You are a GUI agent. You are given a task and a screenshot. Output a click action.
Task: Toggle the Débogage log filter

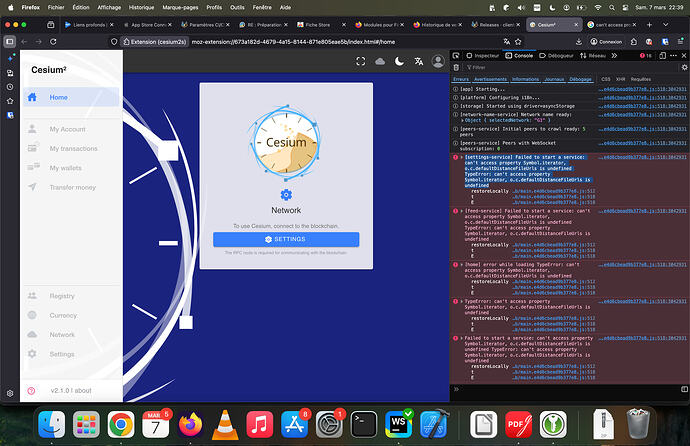(x=581, y=78)
